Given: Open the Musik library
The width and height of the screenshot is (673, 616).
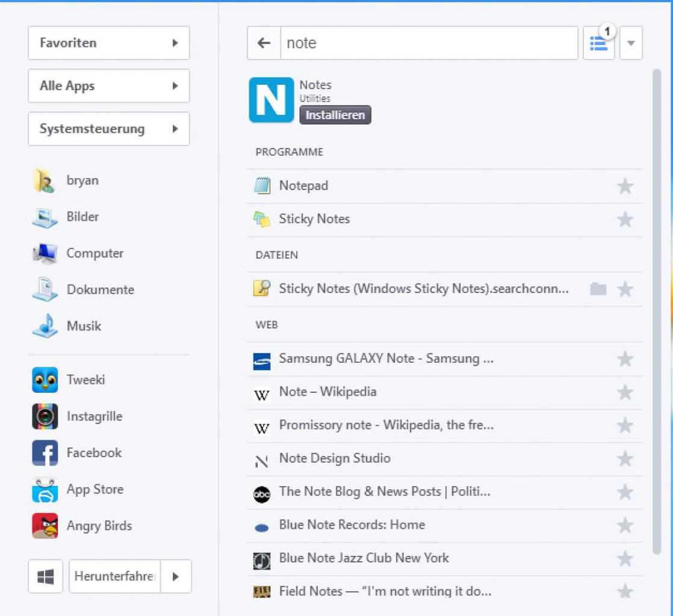Looking at the screenshot, I should [x=67, y=327].
